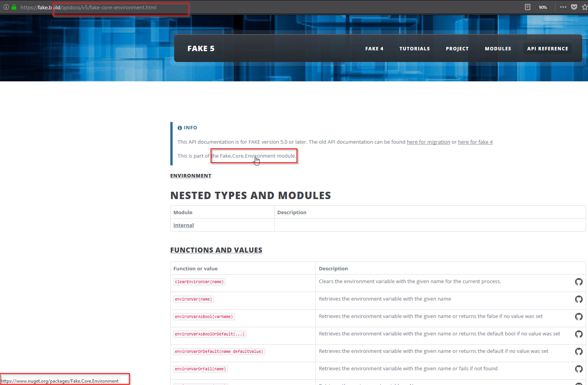Open the browser menu via three-dot icon
This screenshot has height=385, width=588.
563,7
